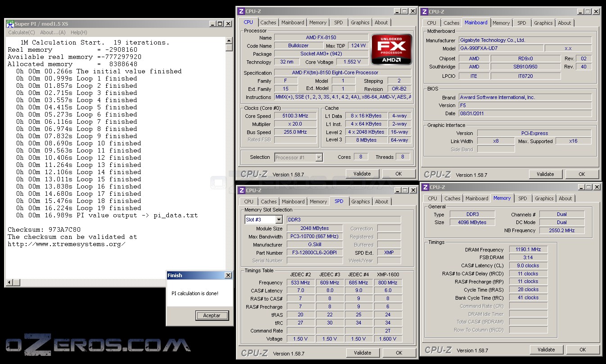Viewport: 606px width, 364px height.
Task: Click the CPU-Z icon in the SPD window title bar
Action: (x=241, y=190)
